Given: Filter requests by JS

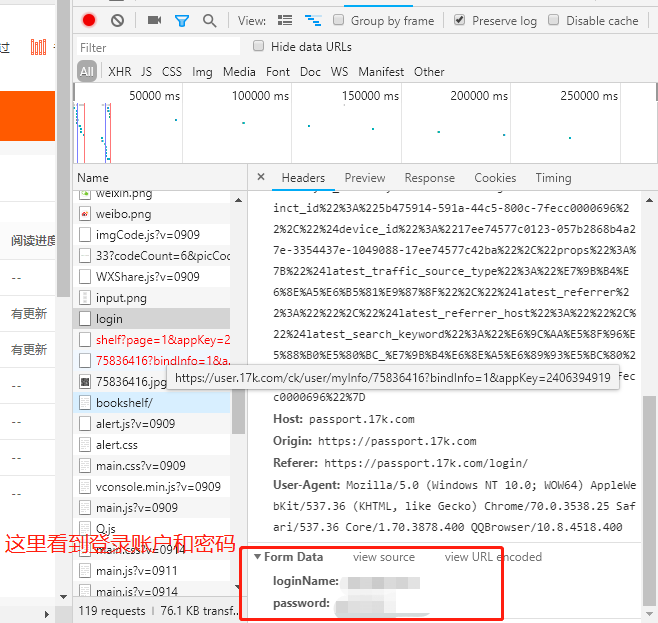Looking at the screenshot, I should pyautogui.click(x=146, y=72).
